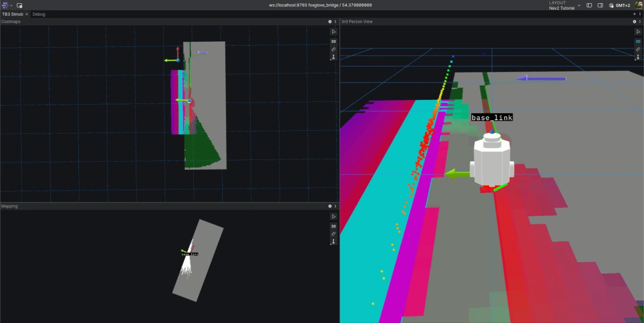Open 3rd Person View panel settings gear
The image size is (644, 323).
click(635, 21)
